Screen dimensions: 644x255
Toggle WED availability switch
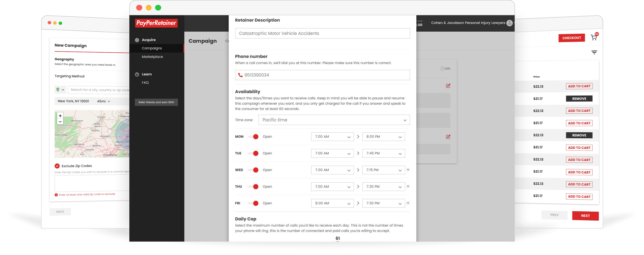point(253,170)
